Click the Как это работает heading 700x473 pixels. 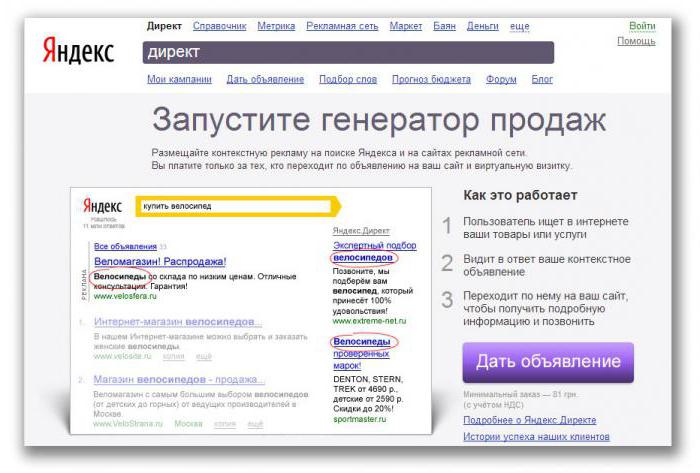520,195
